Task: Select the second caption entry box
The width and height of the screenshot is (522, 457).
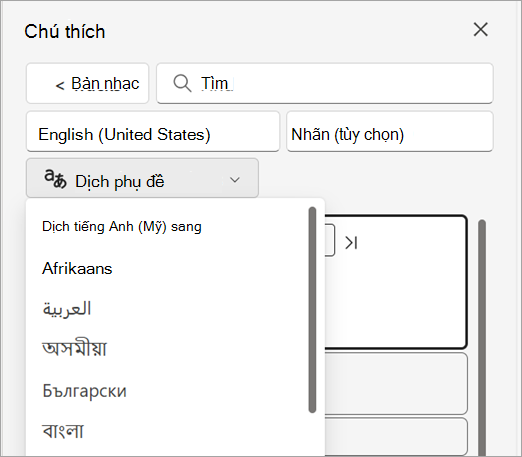Action: click(396, 383)
